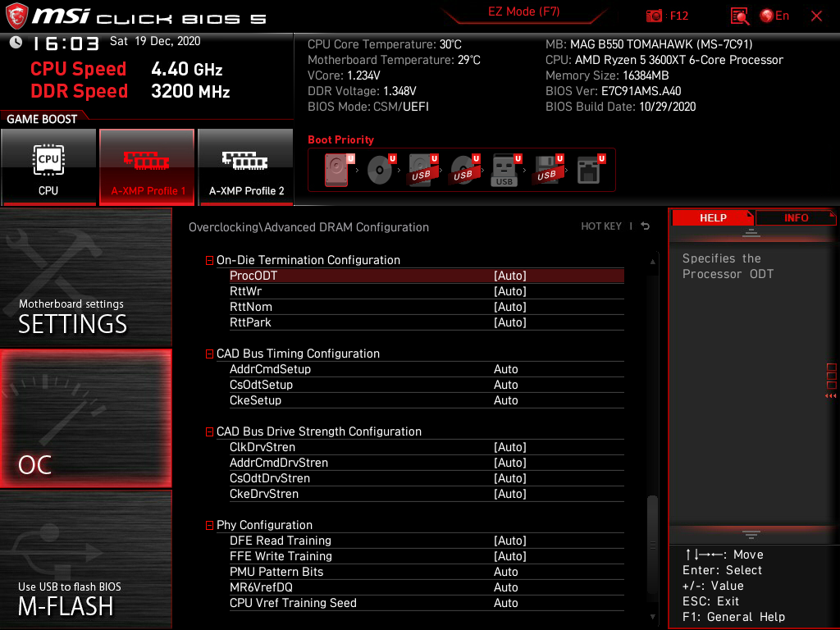Collapse CAD Bus Timing Configuration section
840x630 pixels.
pyautogui.click(x=209, y=354)
